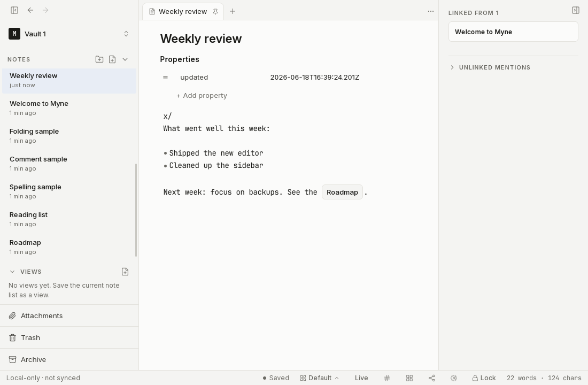
Task: Go forward with the right arrow
Action: [45, 10]
